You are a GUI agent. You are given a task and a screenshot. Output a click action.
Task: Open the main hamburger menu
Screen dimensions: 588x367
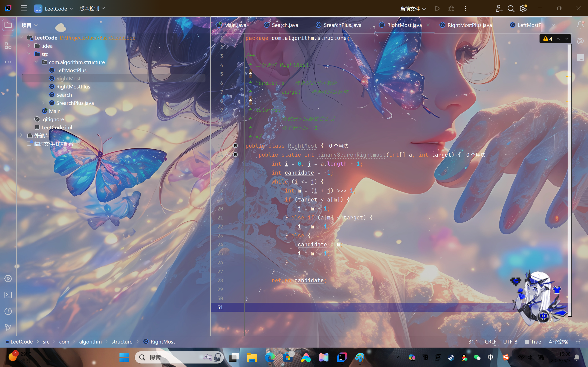click(24, 8)
